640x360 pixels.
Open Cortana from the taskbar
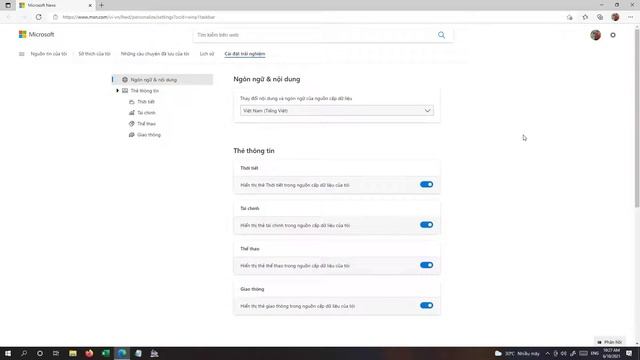[x=40, y=353]
